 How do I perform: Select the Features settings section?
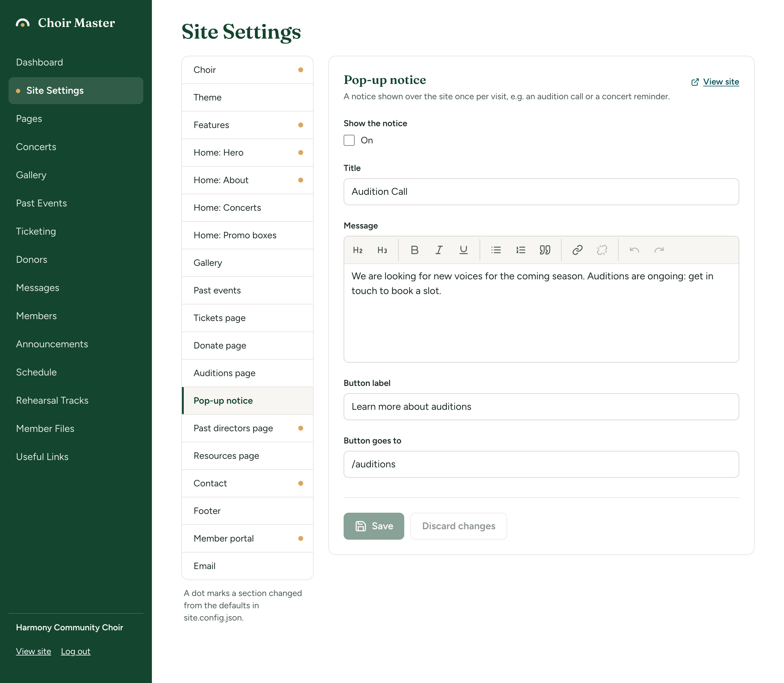[247, 125]
